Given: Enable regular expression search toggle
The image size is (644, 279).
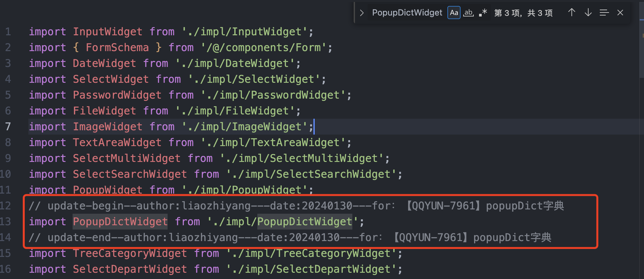Looking at the screenshot, I should point(483,13).
